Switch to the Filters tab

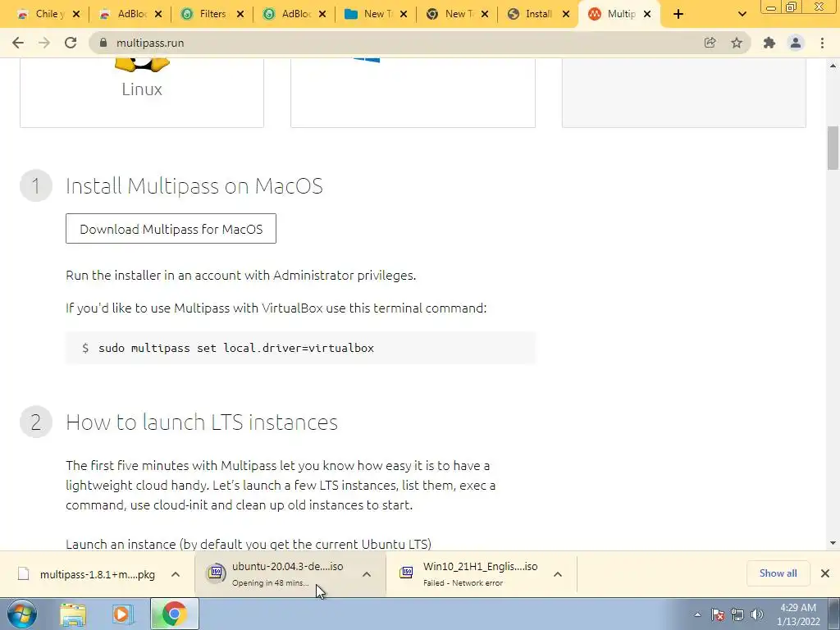206,14
